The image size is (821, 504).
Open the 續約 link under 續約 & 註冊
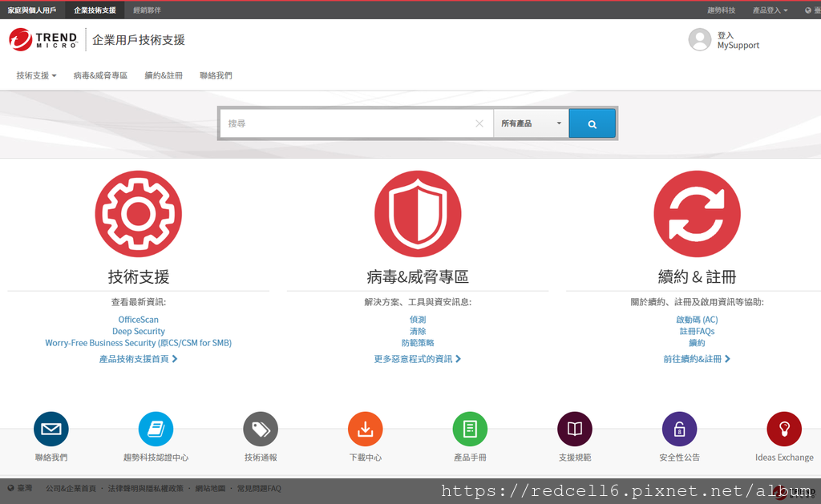pos(697,343)
